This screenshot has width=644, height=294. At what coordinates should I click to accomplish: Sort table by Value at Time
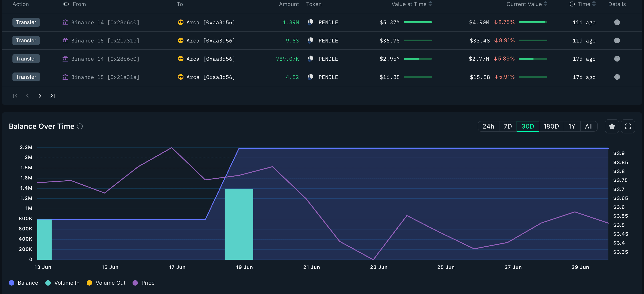(430, 4)
